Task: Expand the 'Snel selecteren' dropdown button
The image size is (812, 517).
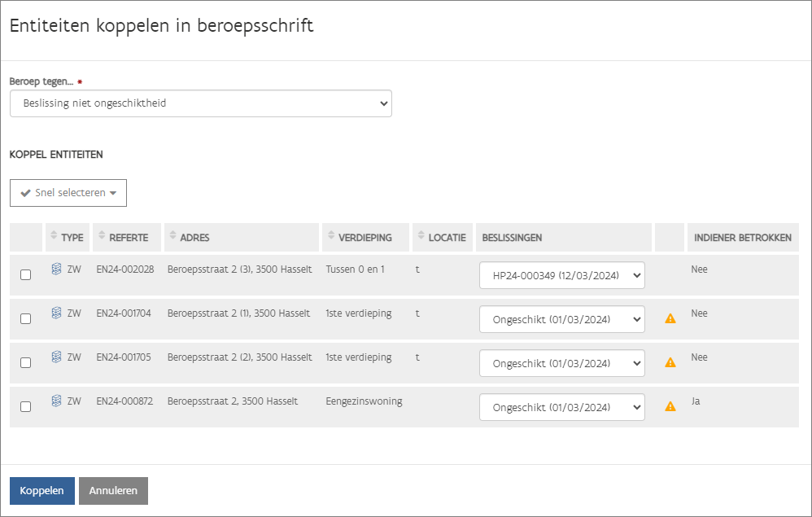Action: click(x=68, y=193)
